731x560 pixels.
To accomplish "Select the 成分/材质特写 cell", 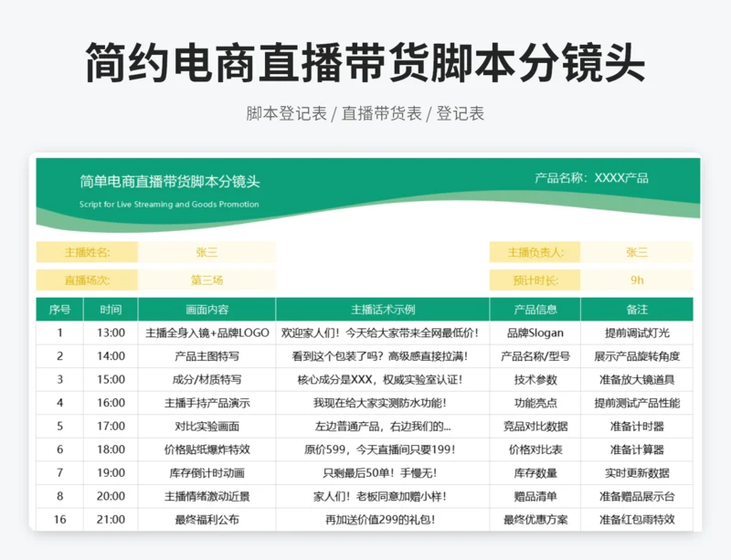I will tap(207, 379).
